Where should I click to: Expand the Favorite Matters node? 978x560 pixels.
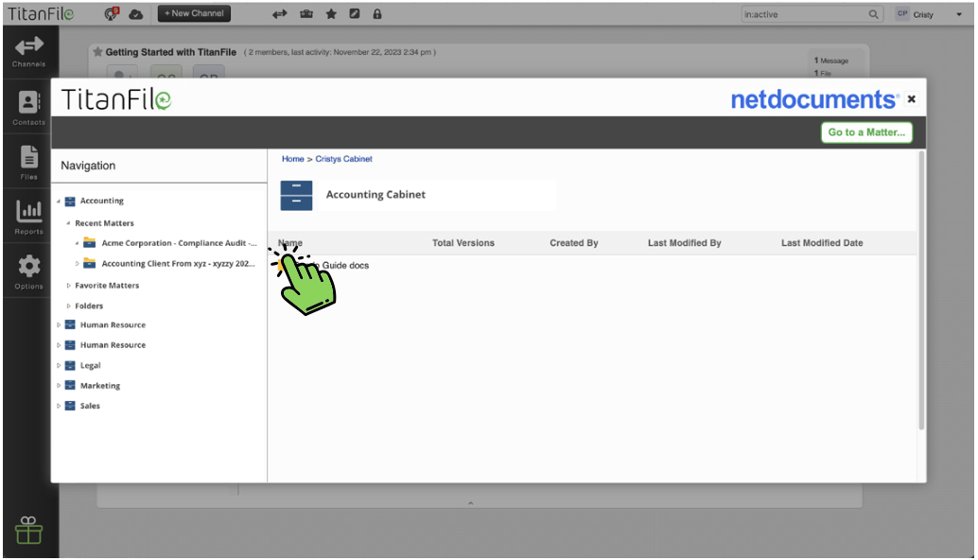coord(68,286)
